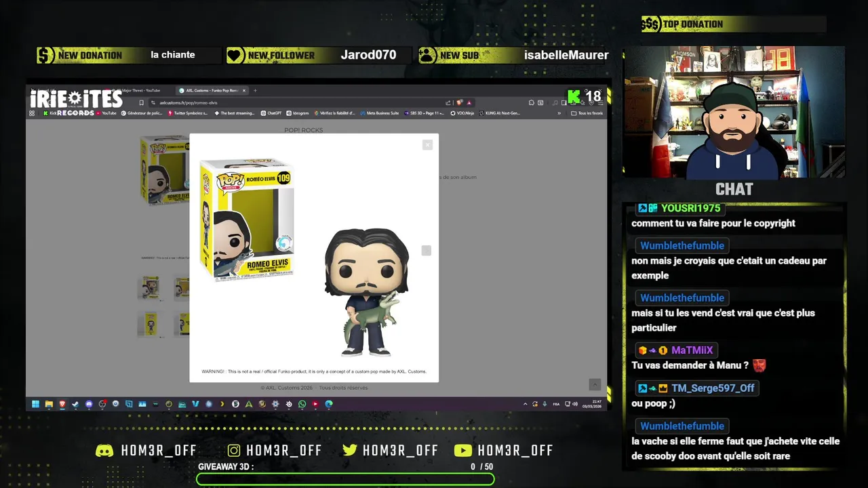
Task: Open Microsoft Edge from the taskbar
Action: [329, 404]
